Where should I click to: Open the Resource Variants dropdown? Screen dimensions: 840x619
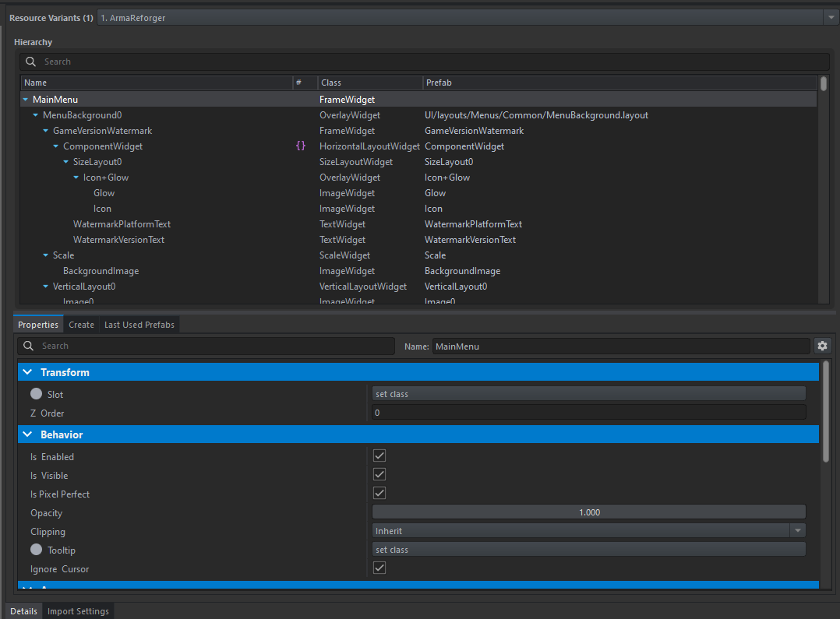tap(831, 18)
